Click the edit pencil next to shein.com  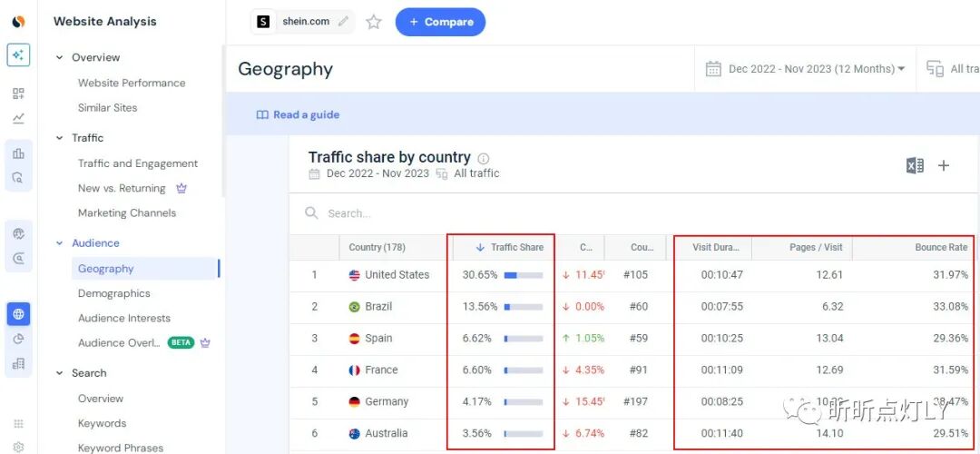click(x=342, y=21)
